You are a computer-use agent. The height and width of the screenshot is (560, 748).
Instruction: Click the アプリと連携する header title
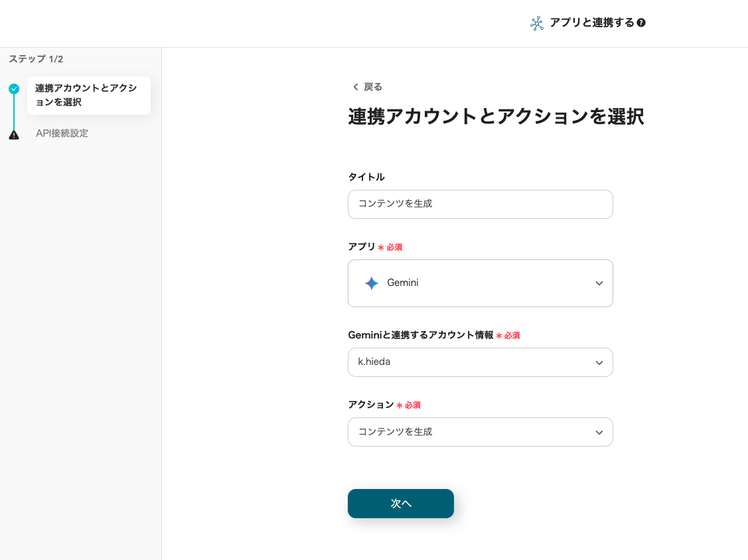coord(591,23)
